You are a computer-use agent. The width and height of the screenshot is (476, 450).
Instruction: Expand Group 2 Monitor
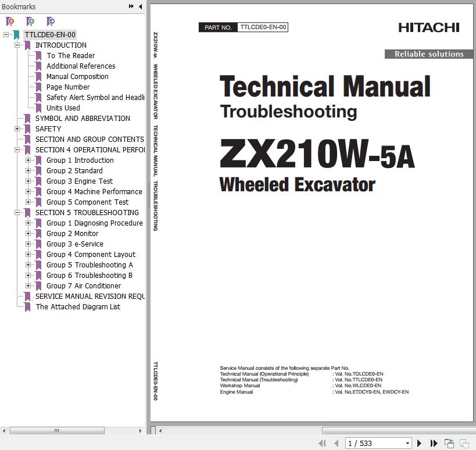(x=28, y=234)
